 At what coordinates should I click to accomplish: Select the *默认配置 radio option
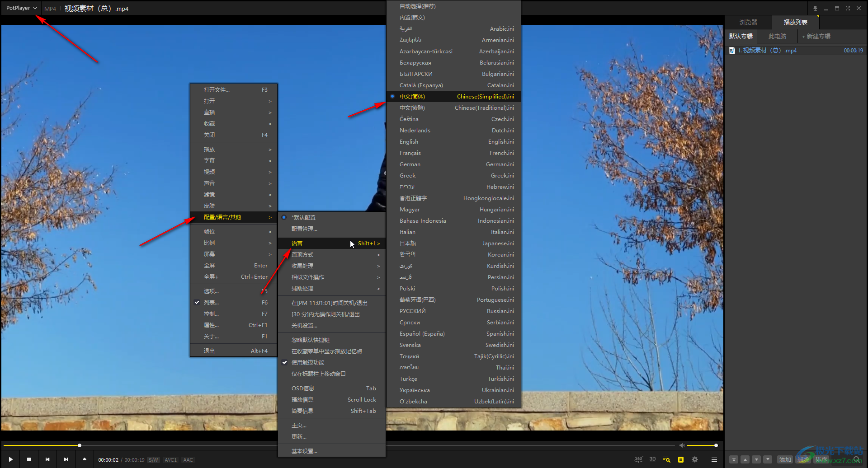332,218
